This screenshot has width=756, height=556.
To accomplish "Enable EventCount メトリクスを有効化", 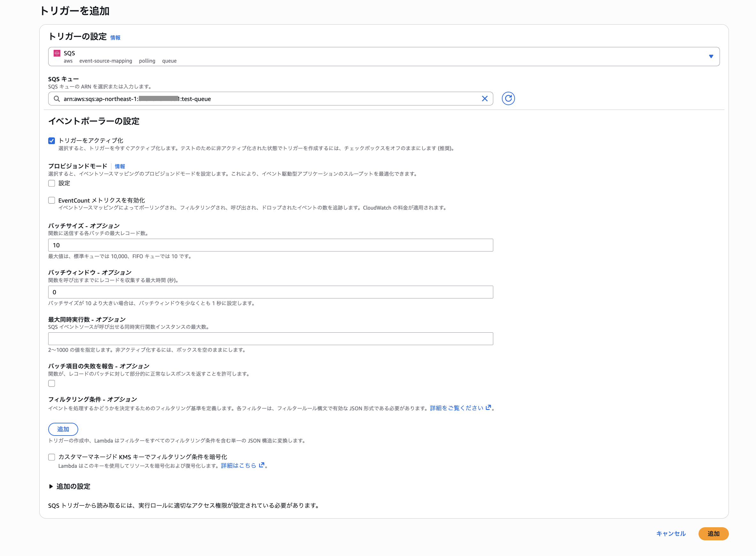I will [51, 200].
